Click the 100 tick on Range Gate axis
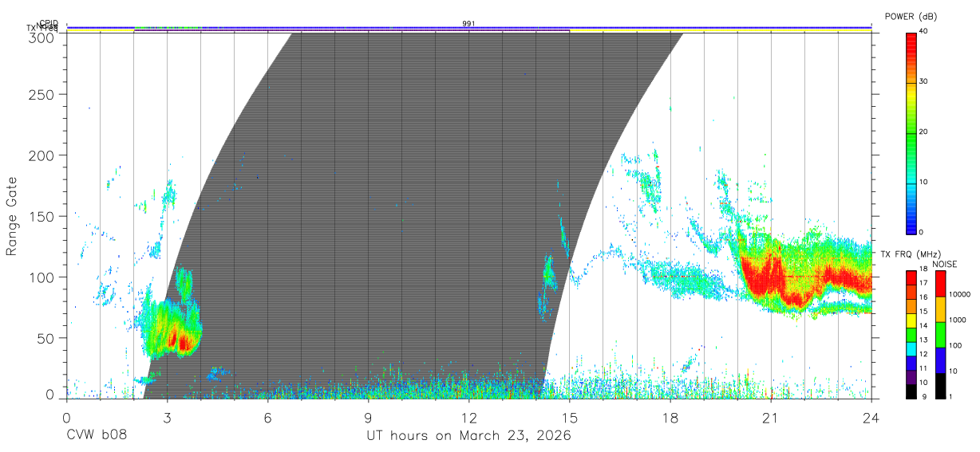This screenshot has height=452, width=980. [41, 277]
